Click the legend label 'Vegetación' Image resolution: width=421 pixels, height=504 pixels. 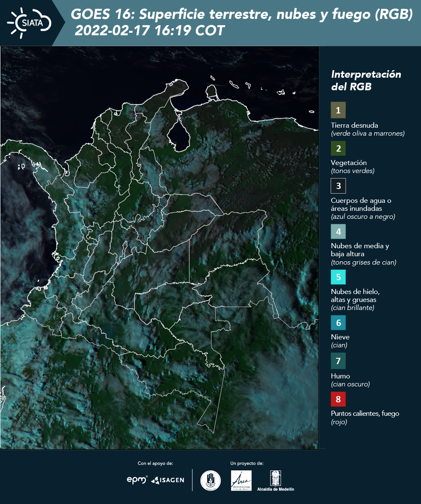pos(349,163)
